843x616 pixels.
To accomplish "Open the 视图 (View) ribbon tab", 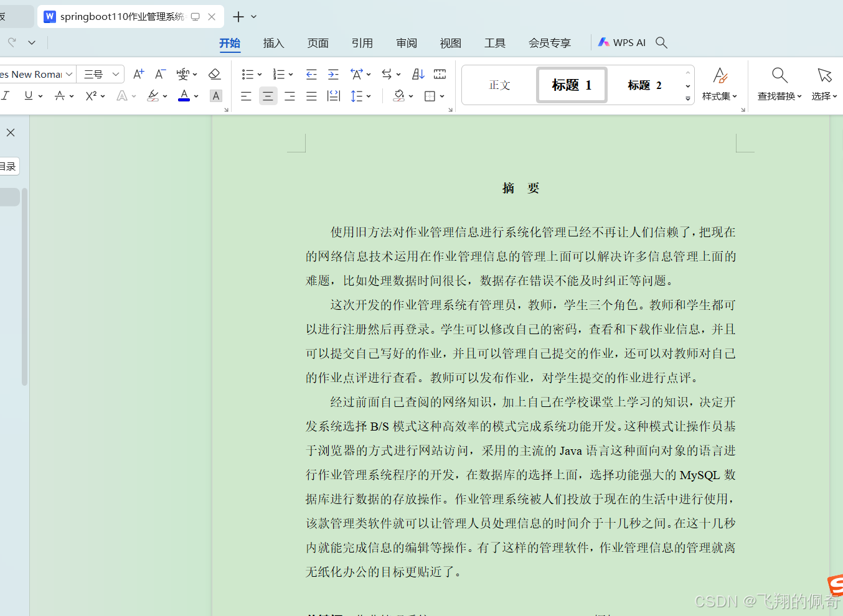I will [451, 43].
